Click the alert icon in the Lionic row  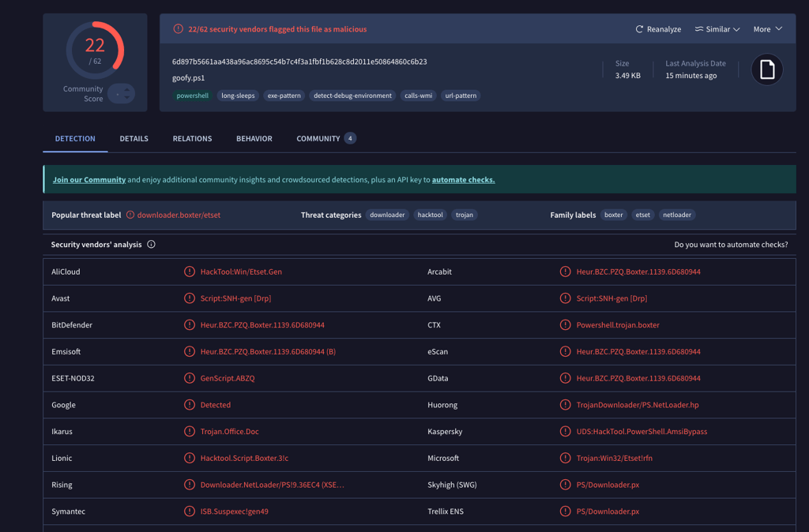[190, 459]
